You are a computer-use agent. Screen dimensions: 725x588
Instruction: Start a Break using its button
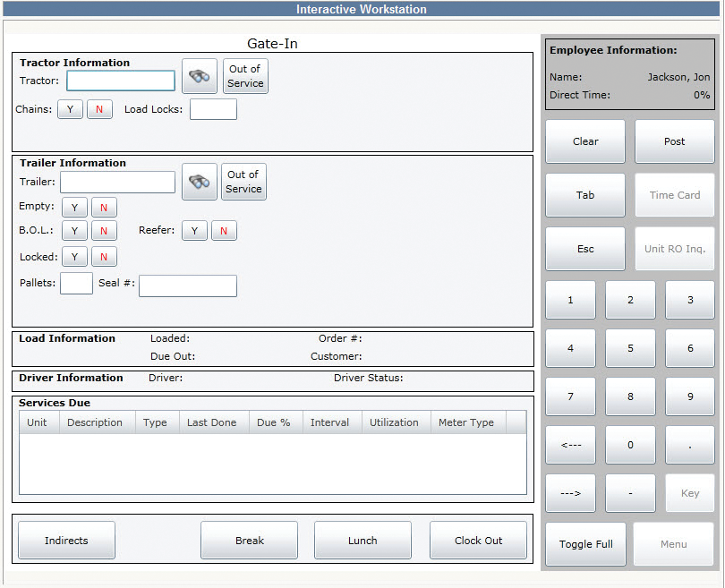coord(249,540)
